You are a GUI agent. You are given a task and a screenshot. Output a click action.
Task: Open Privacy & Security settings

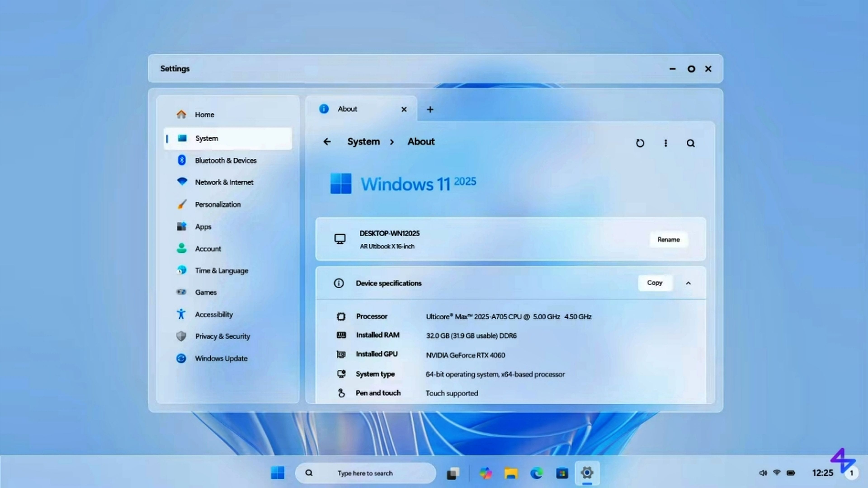(x=227, y=336)
